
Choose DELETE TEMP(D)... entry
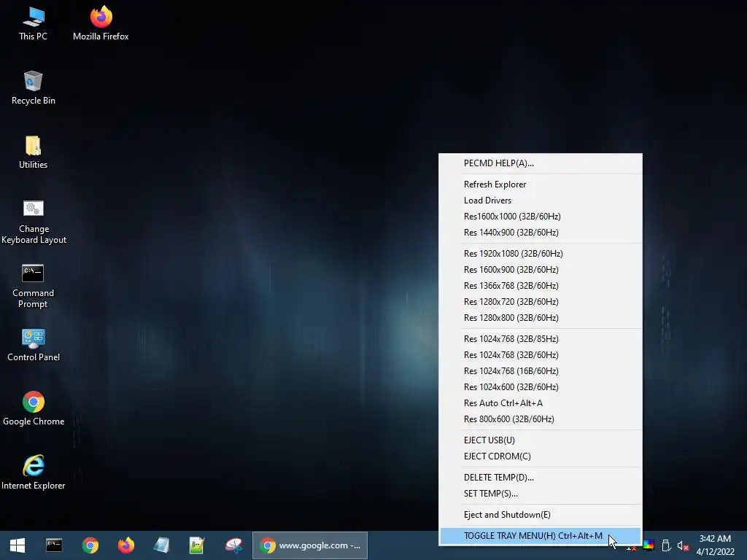click(x=541, y=477)
